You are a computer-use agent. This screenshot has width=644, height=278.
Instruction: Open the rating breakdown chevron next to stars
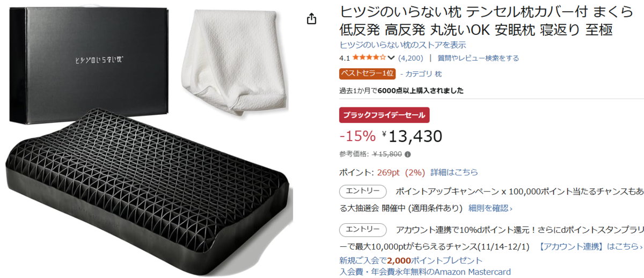(391, 58)
